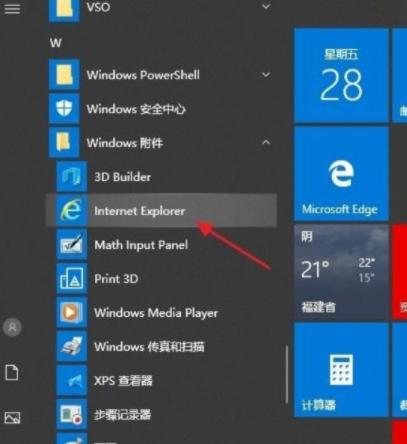This screenshot has height=444, width=407.
Task: Click the Print 3D icon
Action: [x=72, y=278]
